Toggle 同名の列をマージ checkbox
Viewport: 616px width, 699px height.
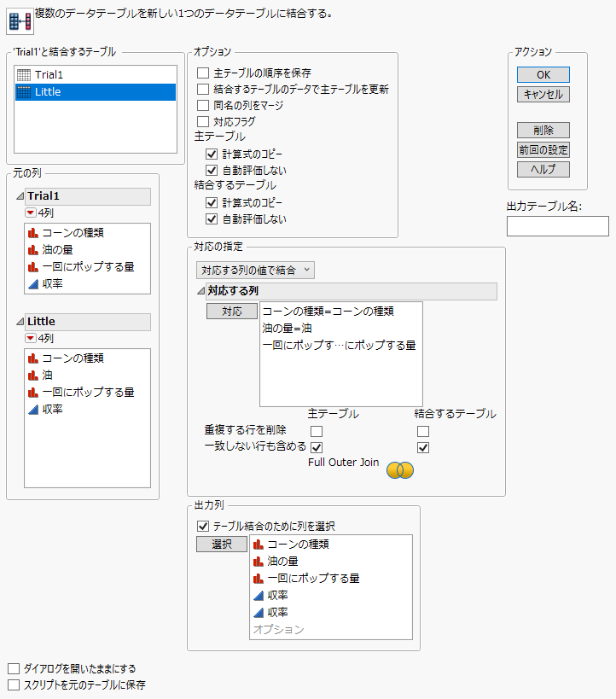[203, 106]
